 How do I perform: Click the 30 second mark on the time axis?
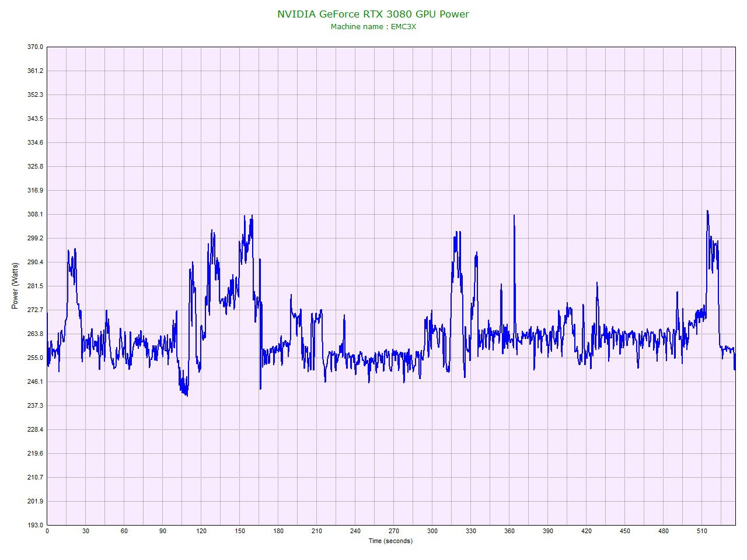(86, 531)
